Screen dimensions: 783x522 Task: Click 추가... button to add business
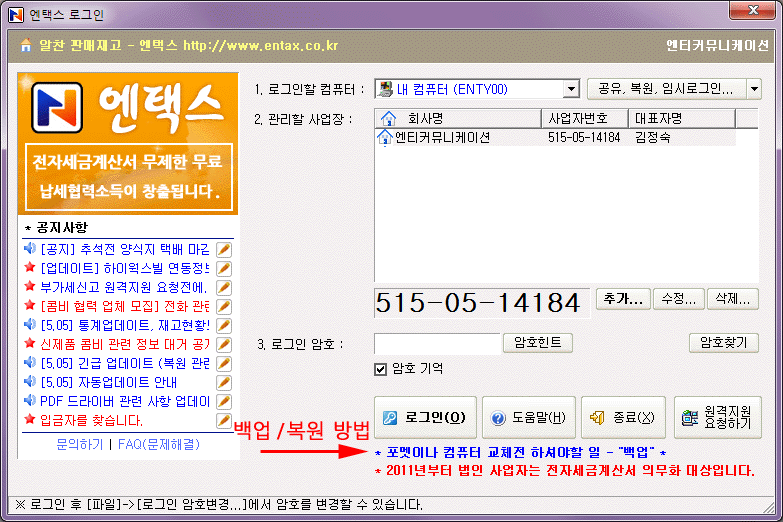[623, 299]
